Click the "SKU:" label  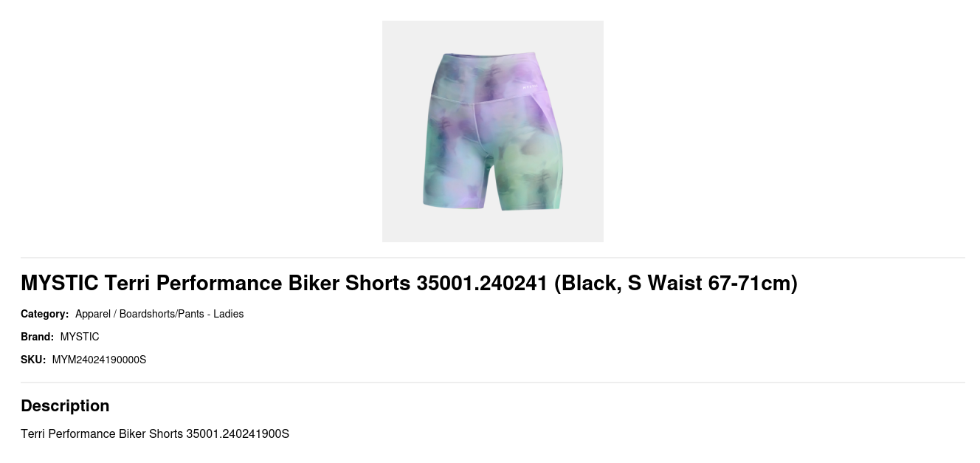[x=33, y=360]
